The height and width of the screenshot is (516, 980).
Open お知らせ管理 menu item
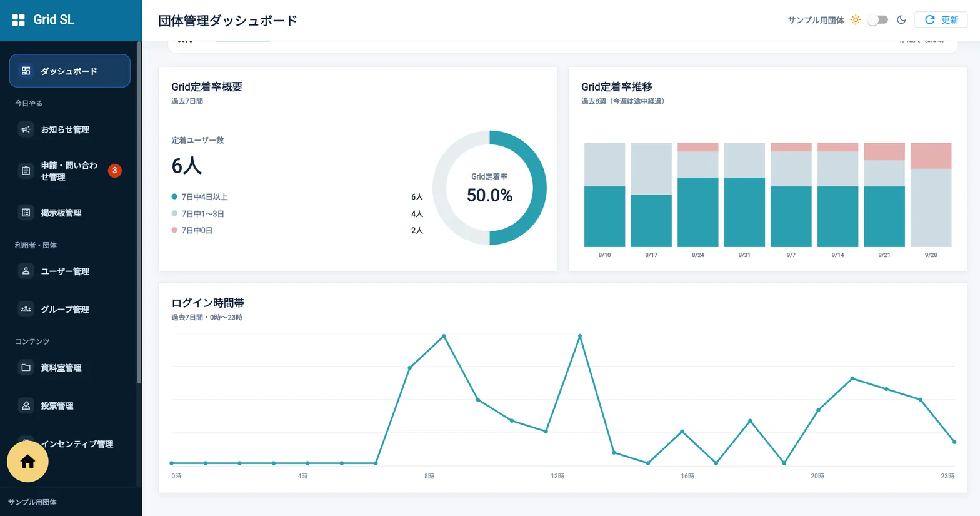point(70,129)
